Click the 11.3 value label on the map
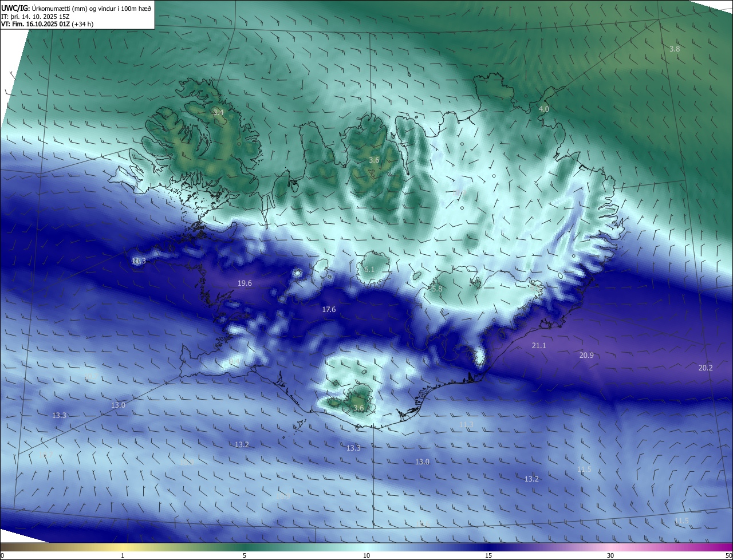The width and height of the screenshot is (733, 560). (x=466, y=425)
